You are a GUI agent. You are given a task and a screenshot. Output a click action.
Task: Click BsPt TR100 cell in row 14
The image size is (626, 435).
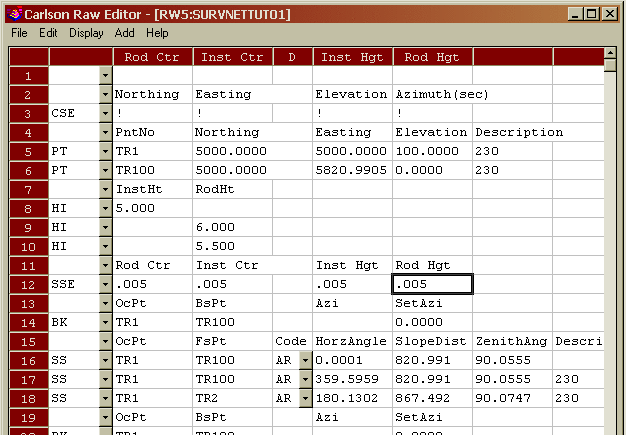[x=232, y=322]
